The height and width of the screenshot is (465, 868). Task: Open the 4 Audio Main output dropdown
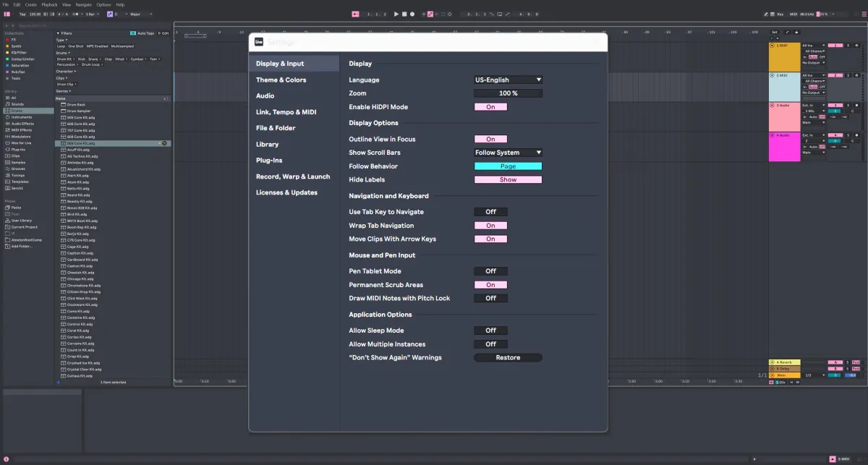pyautogui.click(x=813, y=153)
